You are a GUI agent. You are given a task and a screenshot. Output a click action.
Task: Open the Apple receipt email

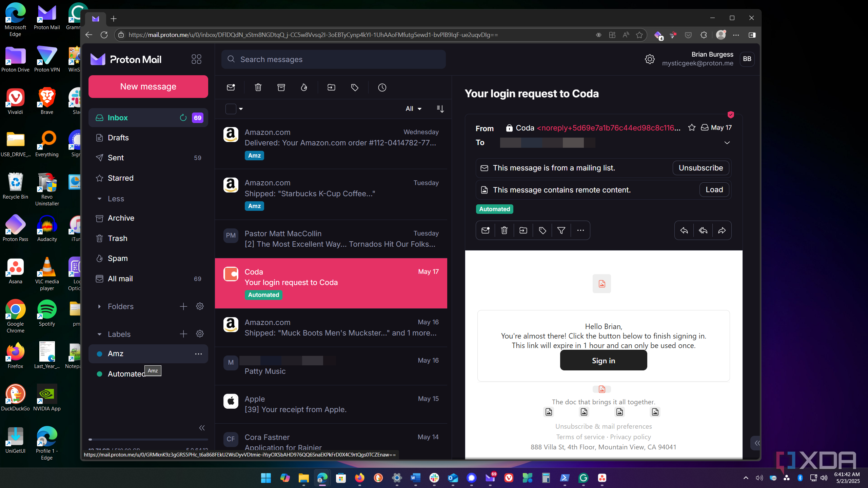331,404
